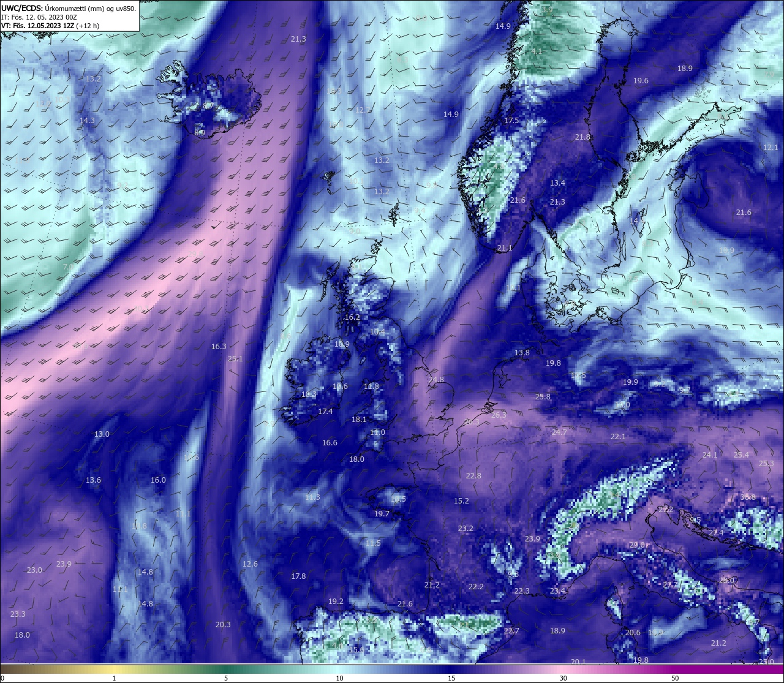Image resolution: width=784 pixels, height=683 pixels.
Task: Select the 17.4 value south of Ireland
Action: (x=325, y=412)
